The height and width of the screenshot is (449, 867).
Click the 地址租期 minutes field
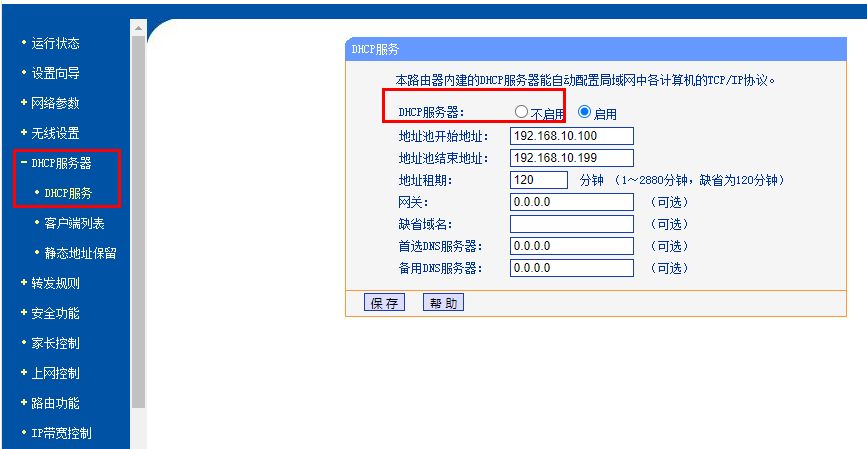[x=539, y=180]
